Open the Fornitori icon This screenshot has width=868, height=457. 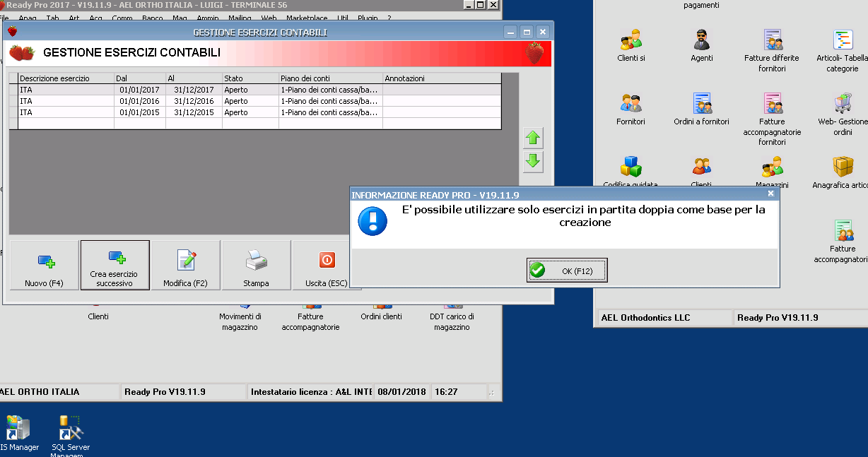[x=631, y=104]
